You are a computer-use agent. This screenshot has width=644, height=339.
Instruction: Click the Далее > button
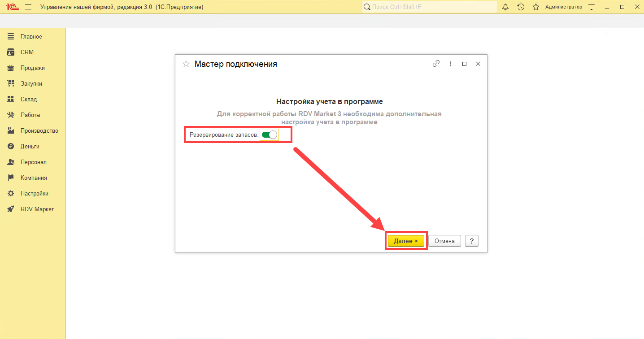pyautogui.click(x=406, y=241)
